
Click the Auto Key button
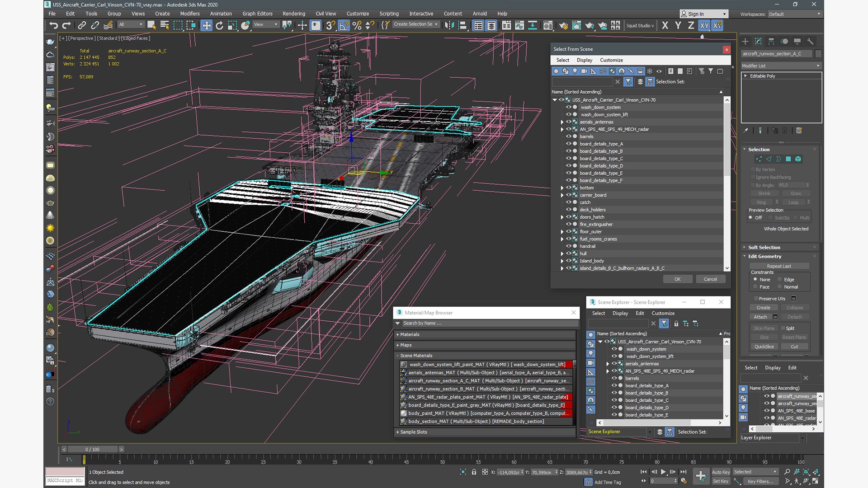click(721, 472)
